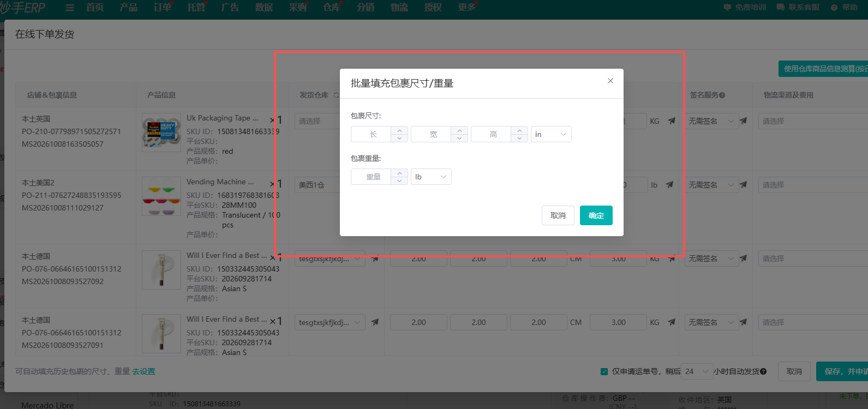Open the 订单 menu in top navigation
868x409 pixels.
[163, 7]
